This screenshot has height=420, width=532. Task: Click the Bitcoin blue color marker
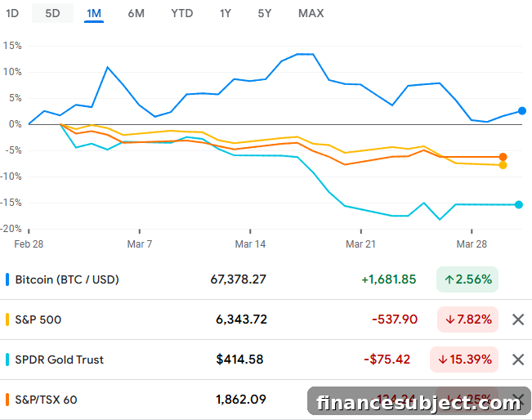pos(7,279)
